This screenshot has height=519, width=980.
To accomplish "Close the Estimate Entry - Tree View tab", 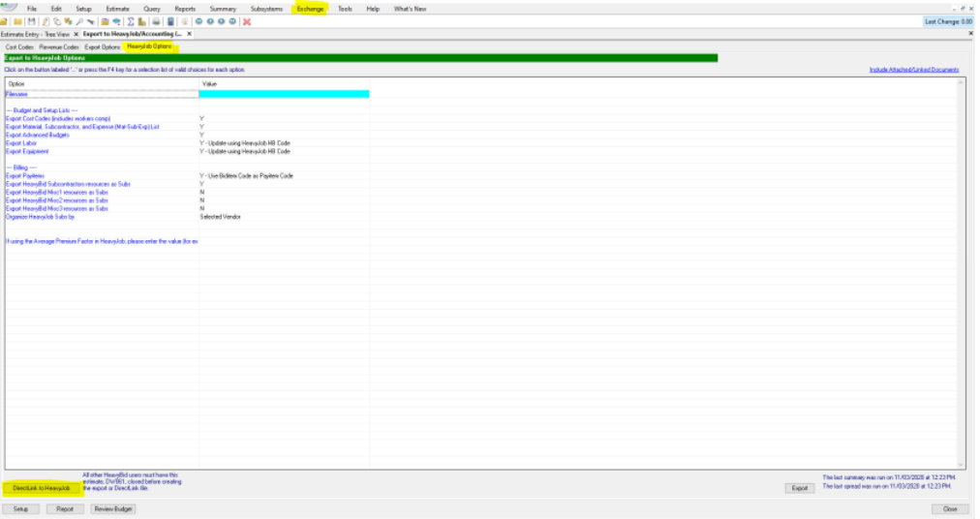I will click(77, 35).
